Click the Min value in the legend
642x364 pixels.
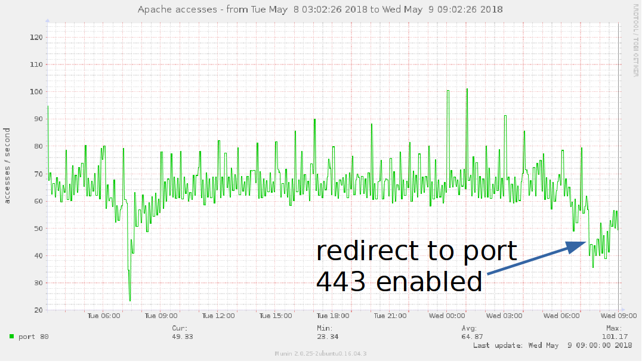[328, 337]
